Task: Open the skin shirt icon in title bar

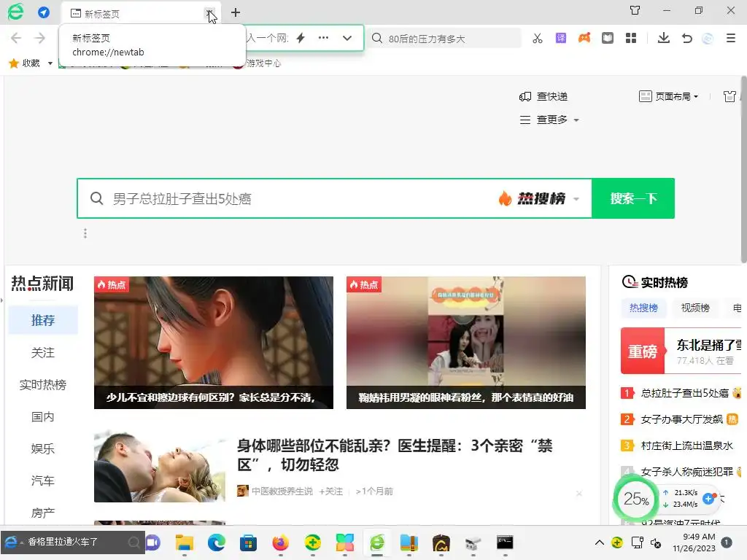Action: click(x=635, y=10)
